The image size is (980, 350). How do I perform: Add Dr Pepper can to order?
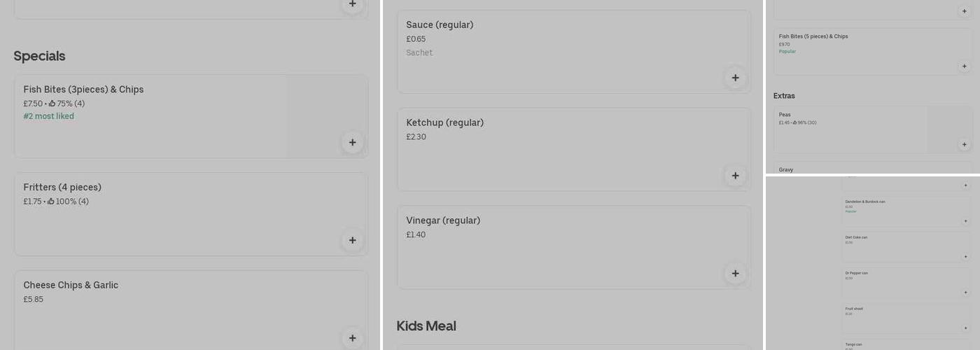click(x=965, y=293)
